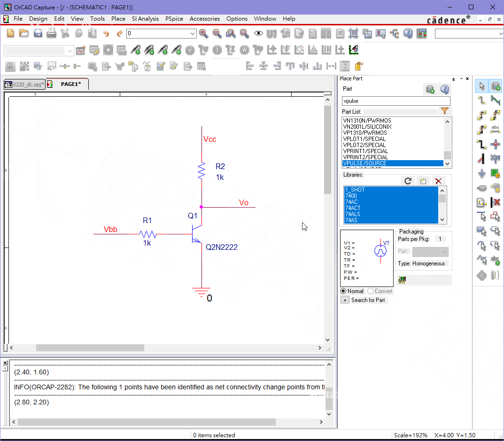Select the Place Bus tool

coord(481,144)
